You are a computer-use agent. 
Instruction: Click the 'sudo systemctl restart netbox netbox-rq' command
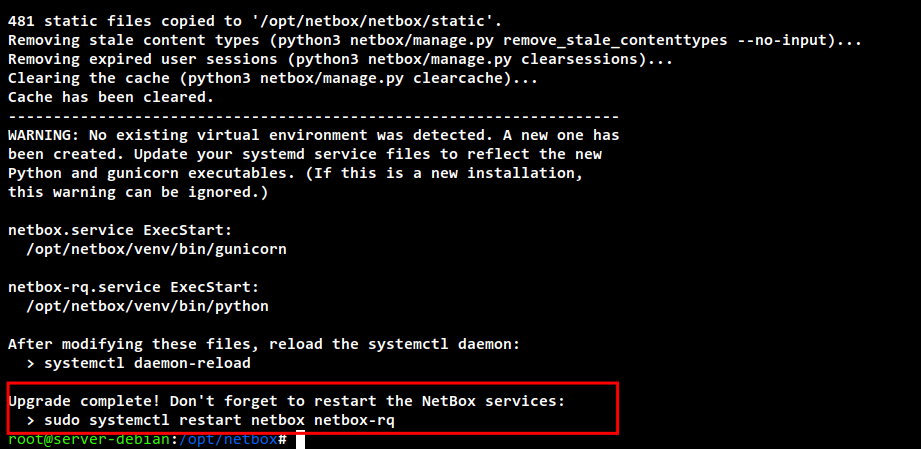pos(219,421)
